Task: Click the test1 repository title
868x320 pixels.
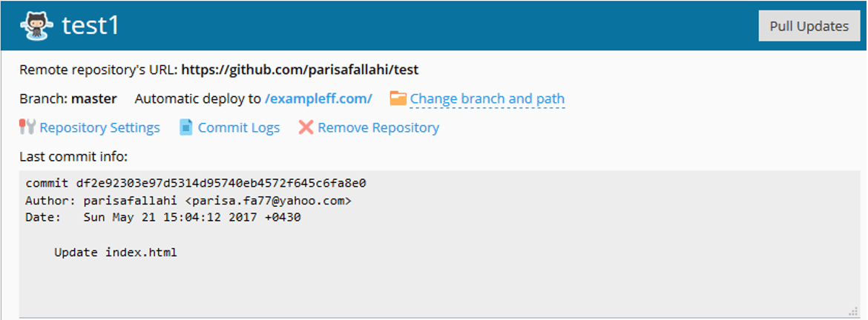Action: [91, 26]
